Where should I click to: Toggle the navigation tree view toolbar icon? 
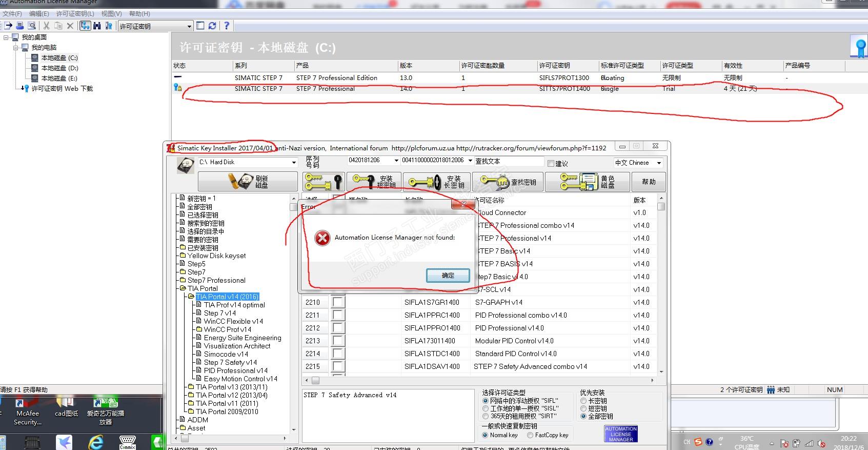(85, 26)
